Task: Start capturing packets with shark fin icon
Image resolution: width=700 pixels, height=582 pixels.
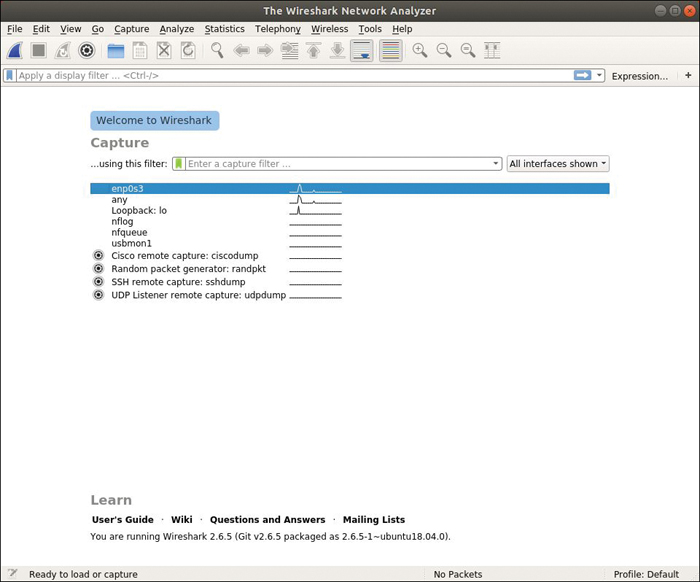Action: pyautogui.click(x=15, y=50)
